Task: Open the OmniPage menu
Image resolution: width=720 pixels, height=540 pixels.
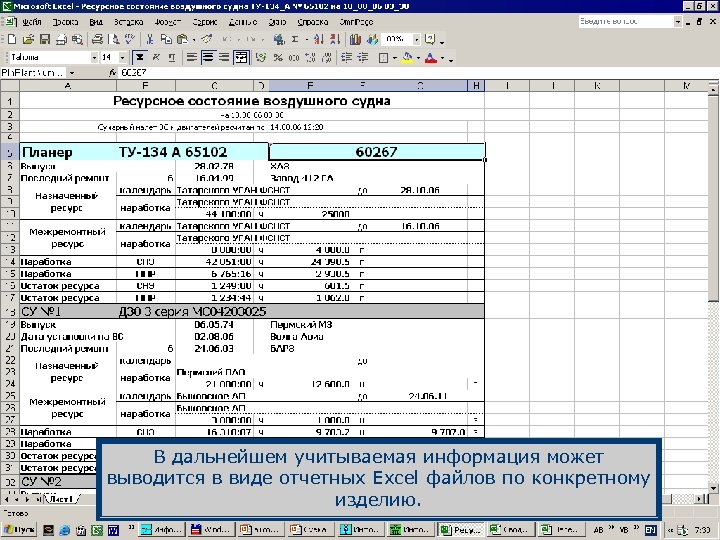Action: click(356, 22)
